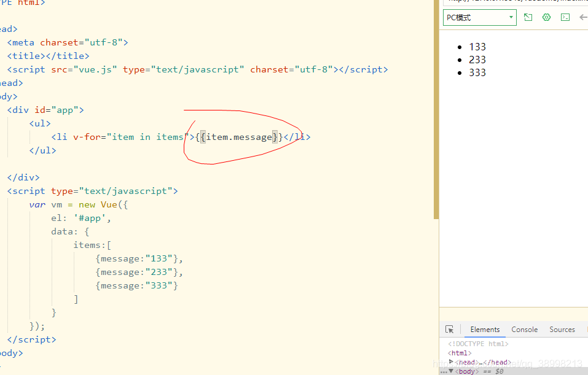Click the {message:"133"} code line

pos(139,258)
